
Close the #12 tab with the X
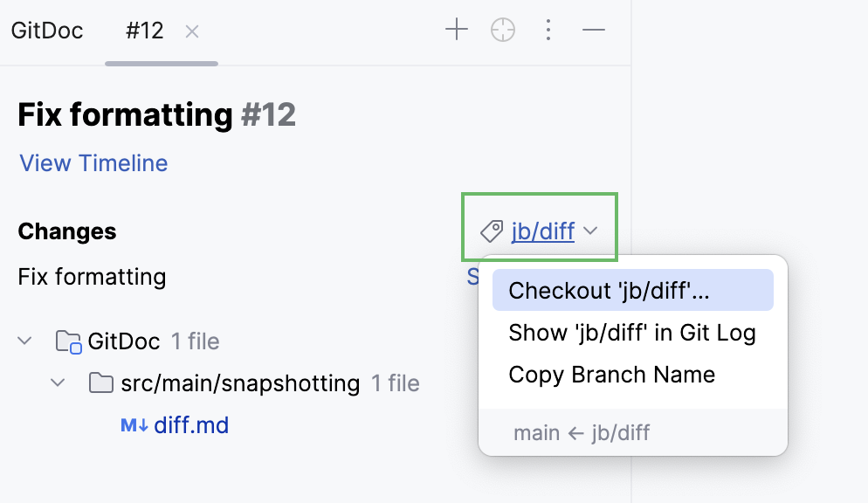pos(191,30)
